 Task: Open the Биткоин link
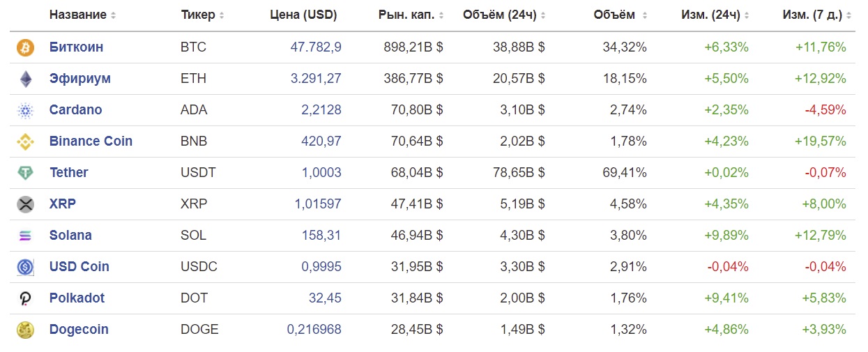[76, 47]
